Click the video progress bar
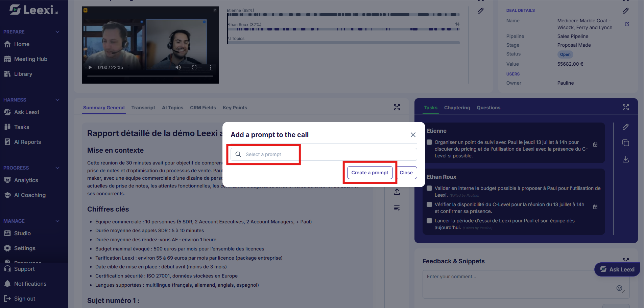 [150, 76]
